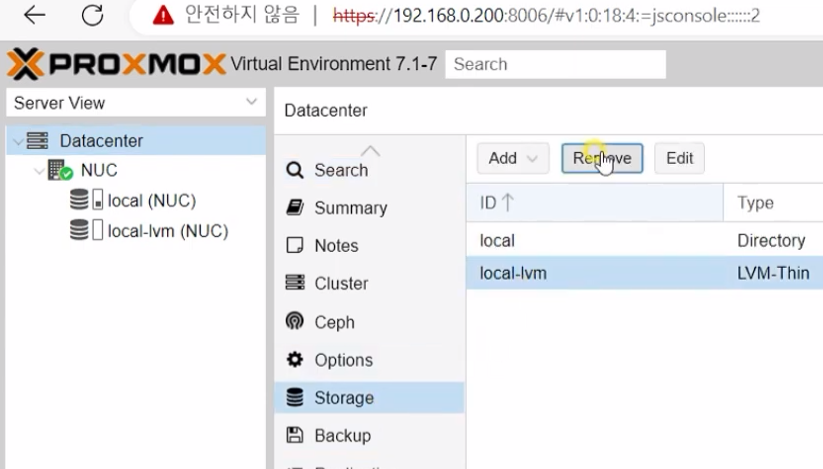This screenshot has height=469, width=823.
Task: Click the 'Directory' type cell
Action: (x=771, y=240)
